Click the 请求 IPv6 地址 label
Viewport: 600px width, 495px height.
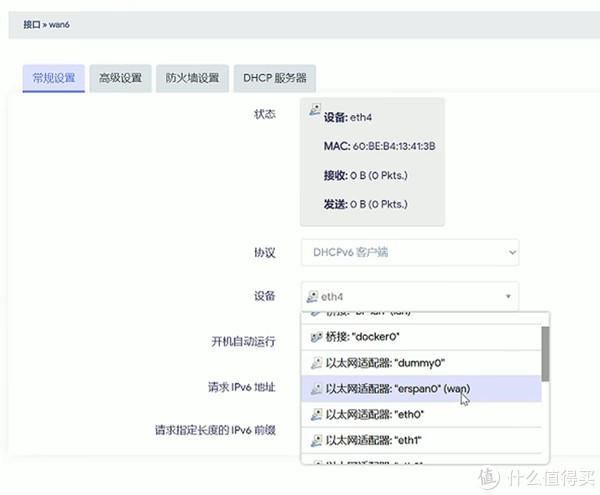tap(241, 387)
